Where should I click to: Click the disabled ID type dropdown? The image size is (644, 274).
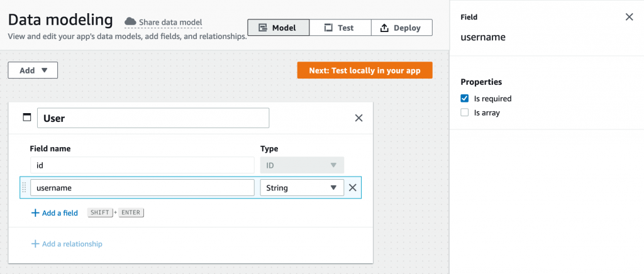click(302, 165)
